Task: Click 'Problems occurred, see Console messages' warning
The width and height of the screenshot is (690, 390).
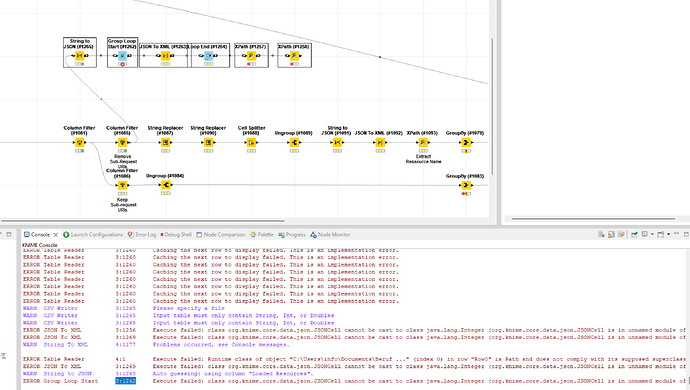Action: [x=221, y=345]
